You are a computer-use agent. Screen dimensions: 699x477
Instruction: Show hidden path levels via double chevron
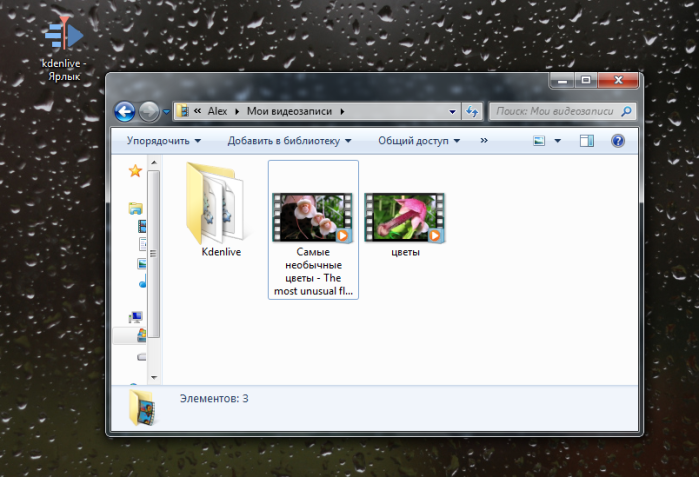click(197, 111)
